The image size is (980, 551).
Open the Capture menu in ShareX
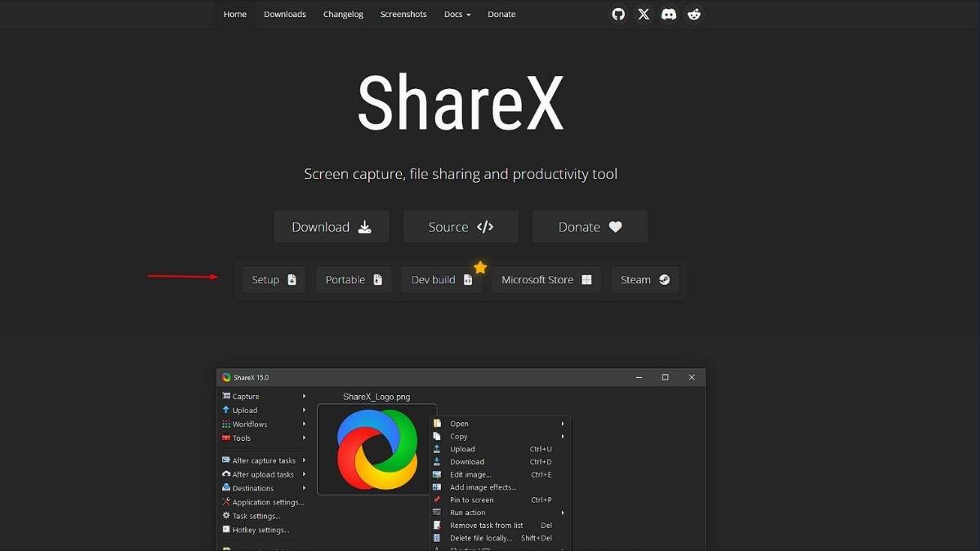(265, 397)
